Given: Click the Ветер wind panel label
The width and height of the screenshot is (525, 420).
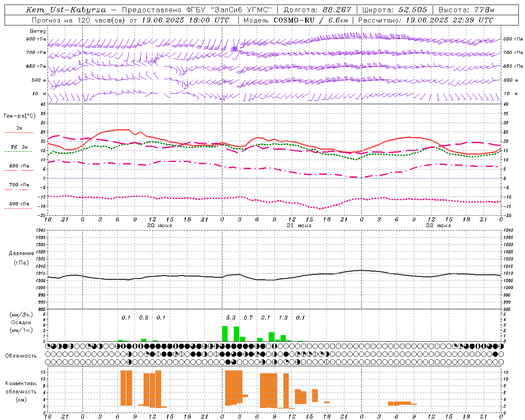Looking at the screenshot, I should (38, 31).
